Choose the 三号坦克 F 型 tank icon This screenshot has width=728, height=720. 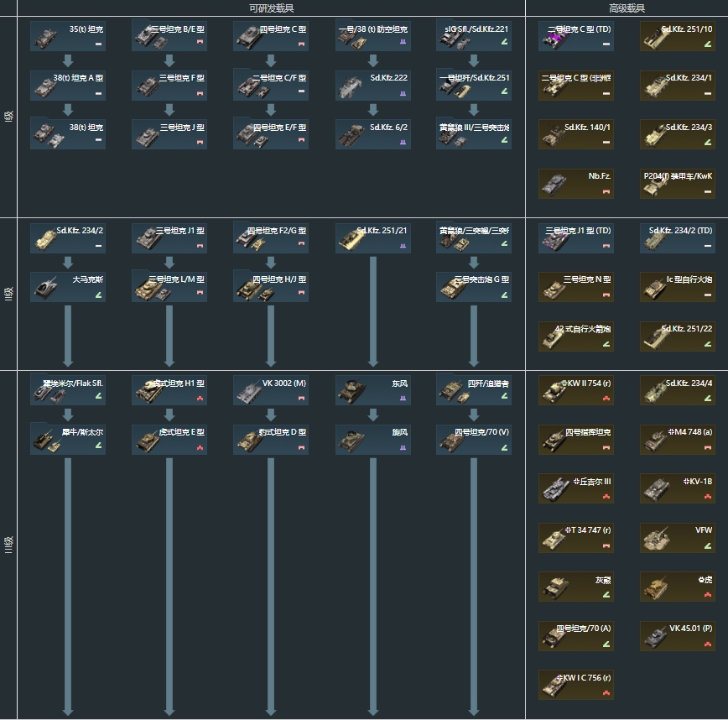pyautogui.click(x=147, y=88)
